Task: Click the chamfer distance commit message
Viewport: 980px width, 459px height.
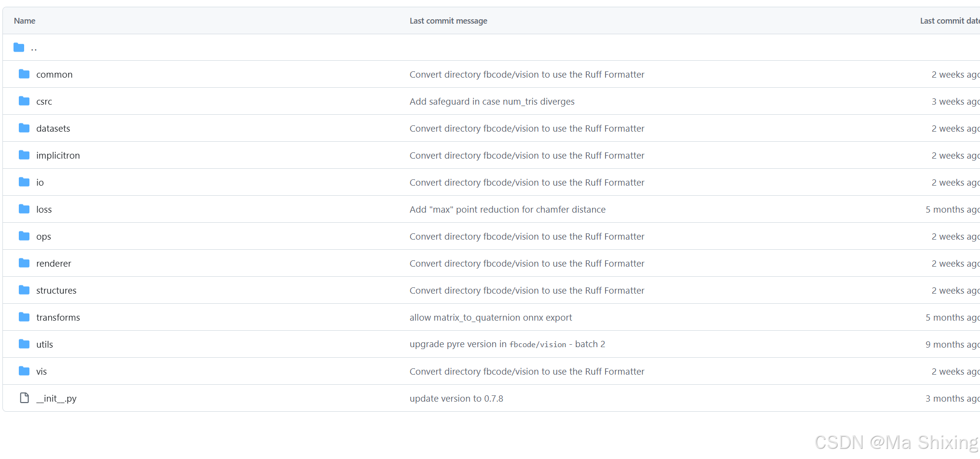Action: (x=508, y=209)
